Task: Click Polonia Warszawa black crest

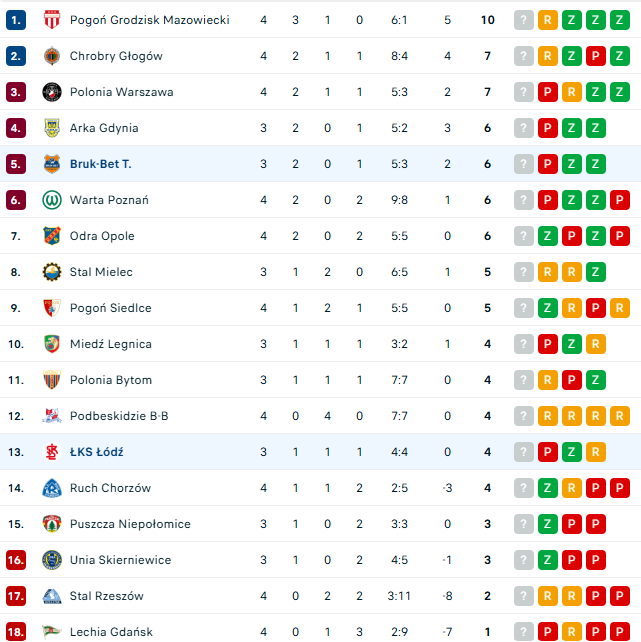Action: 52,92
